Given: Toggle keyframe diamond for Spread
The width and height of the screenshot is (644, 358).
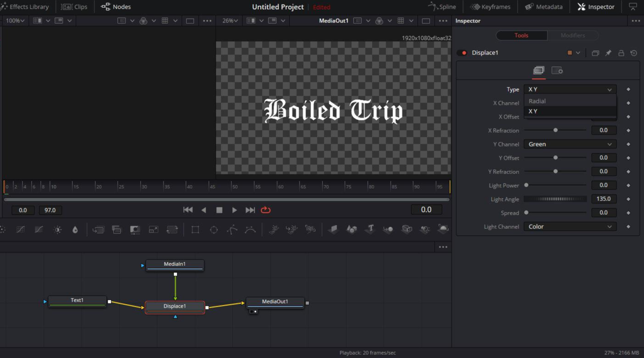Looking at the screenshot, I should click(x=628, y=213).
